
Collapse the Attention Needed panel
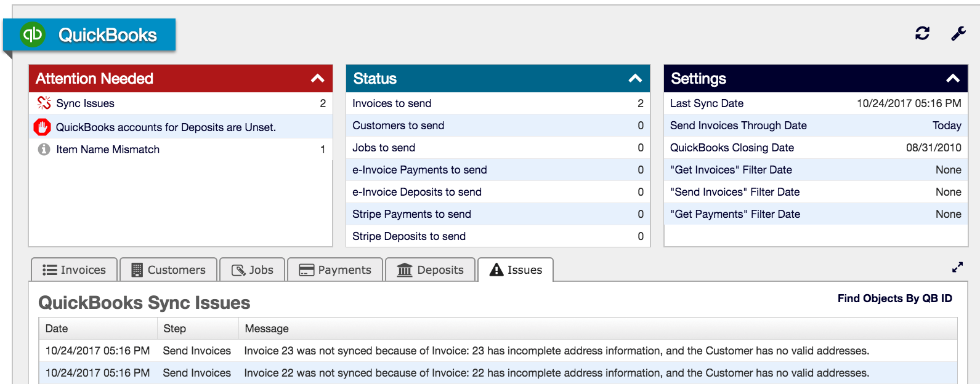point(318,78)
